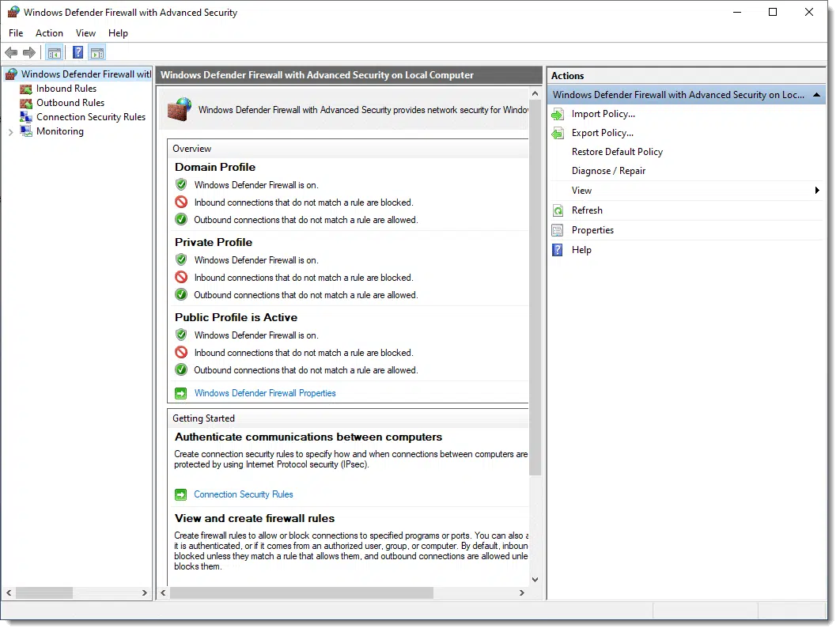Click the Forward arrow toolbar icon

(29, 52)
